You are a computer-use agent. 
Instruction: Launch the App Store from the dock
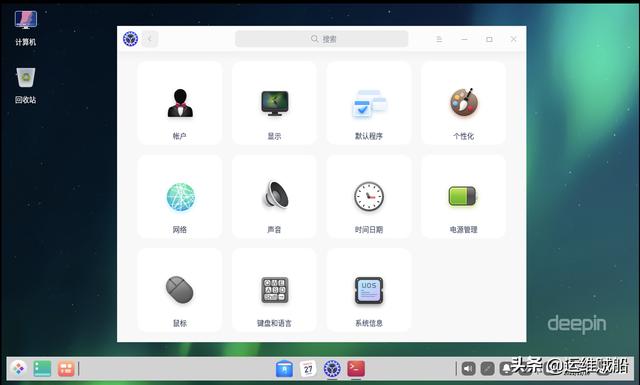tap(284, 369)
